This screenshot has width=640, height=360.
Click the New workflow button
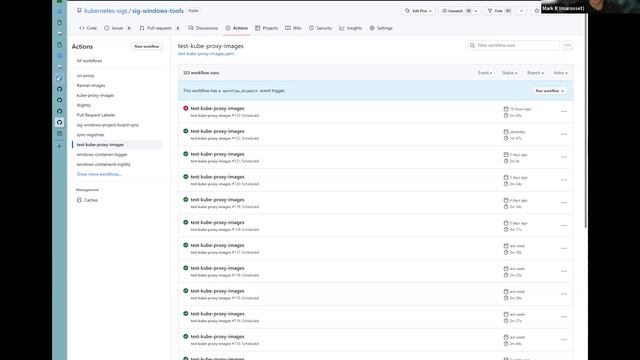pyautogui.click(x=147, y=47)
